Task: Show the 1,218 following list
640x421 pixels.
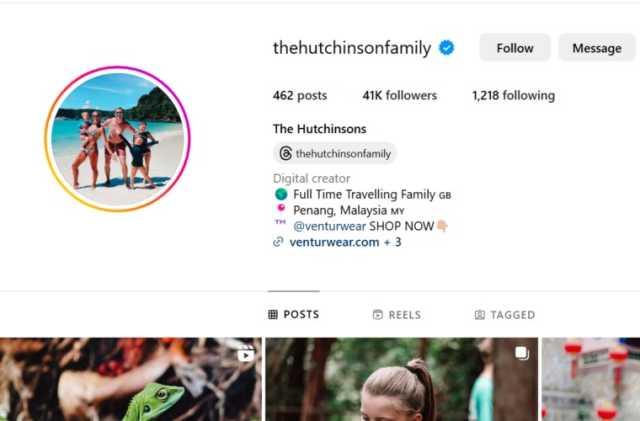Action: pyautogui.click(x=513, y=95)
